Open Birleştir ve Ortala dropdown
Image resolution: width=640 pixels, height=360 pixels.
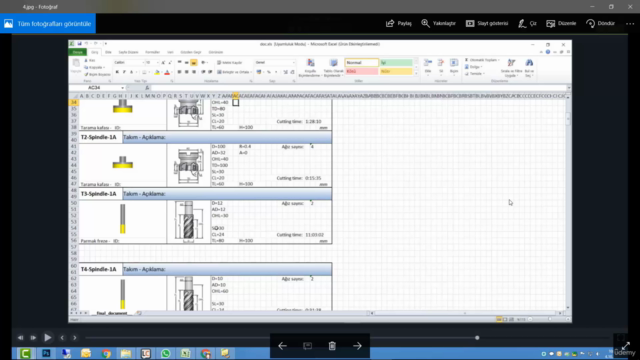[x=250, y=72]
